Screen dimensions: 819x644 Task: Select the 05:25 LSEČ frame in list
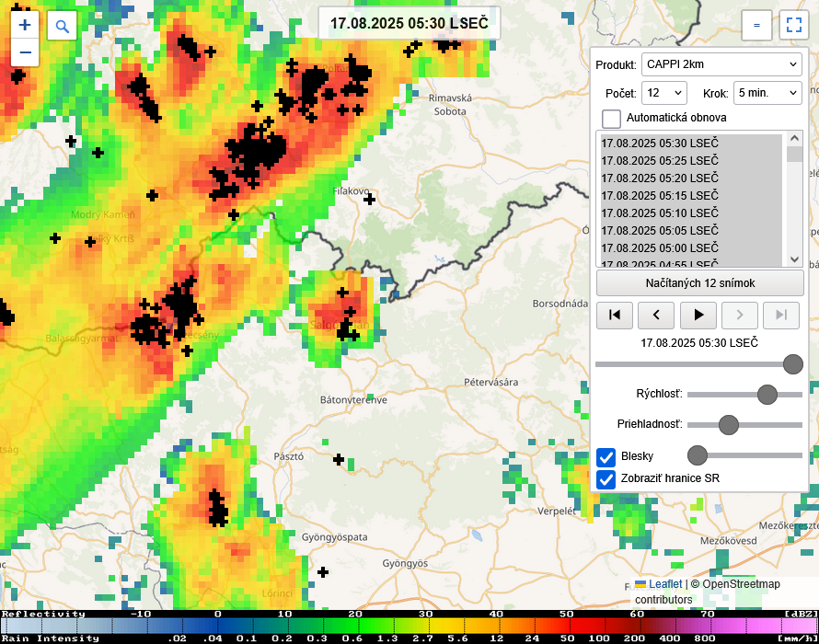point(660,161)
